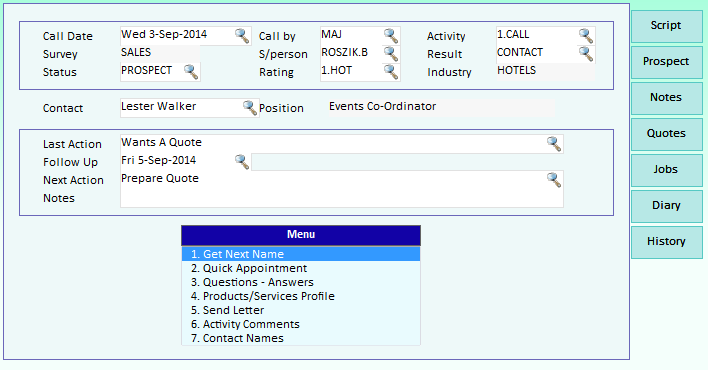Open Follow Up date lookup magnifier
Viewport: 708px width, 370px height.
click(242, 162)
